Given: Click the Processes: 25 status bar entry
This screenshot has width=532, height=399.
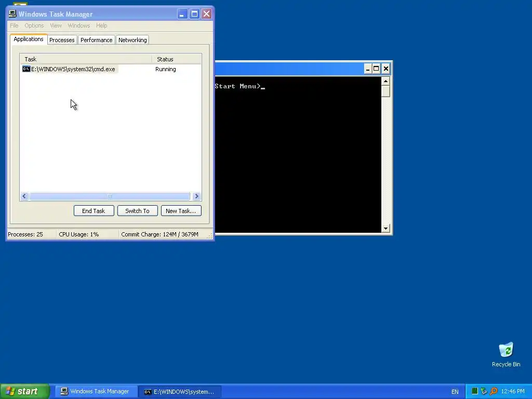Looking at the screenshot, I should click(x=25, y=234).
